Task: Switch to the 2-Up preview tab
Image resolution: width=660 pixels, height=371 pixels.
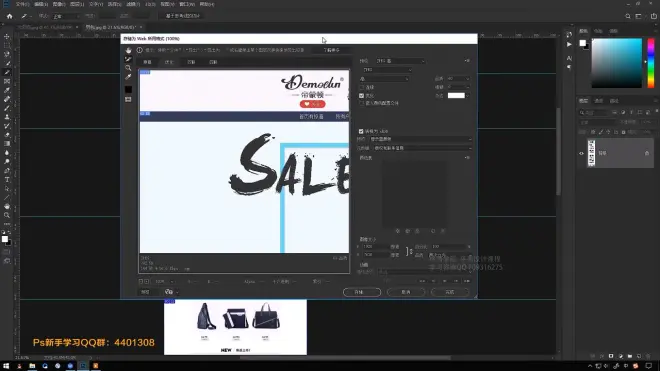Action: (x=191, y=62)
